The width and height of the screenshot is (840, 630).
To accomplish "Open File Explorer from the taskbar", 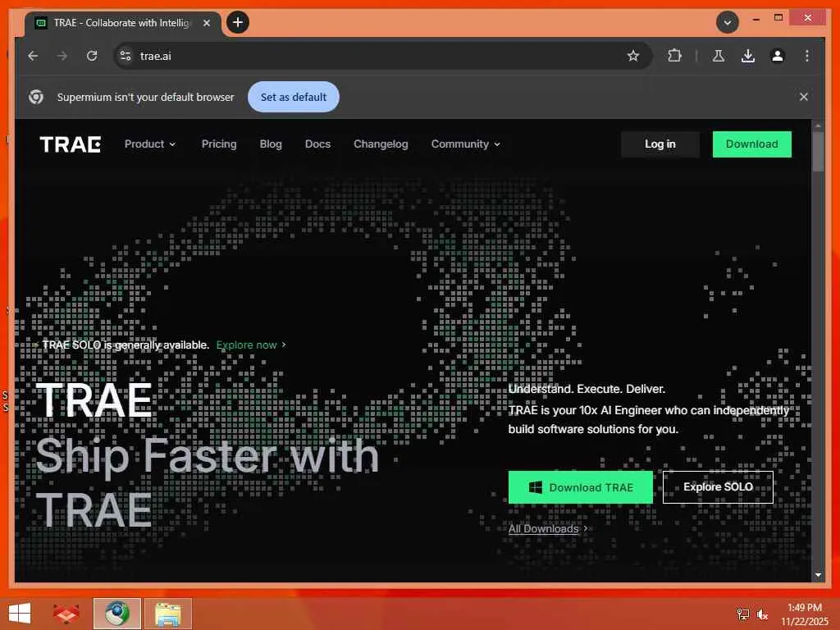I will tap(167, 614).
